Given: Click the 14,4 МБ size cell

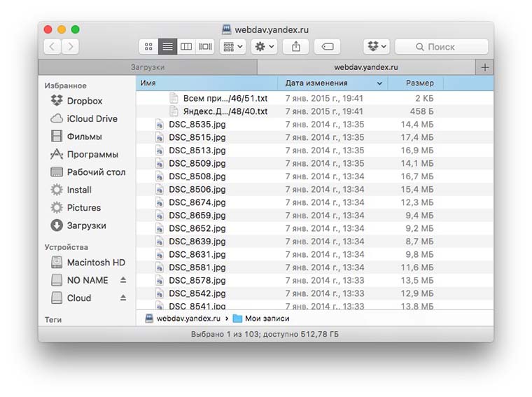Looking at the screenshot, I should [417, 125].
